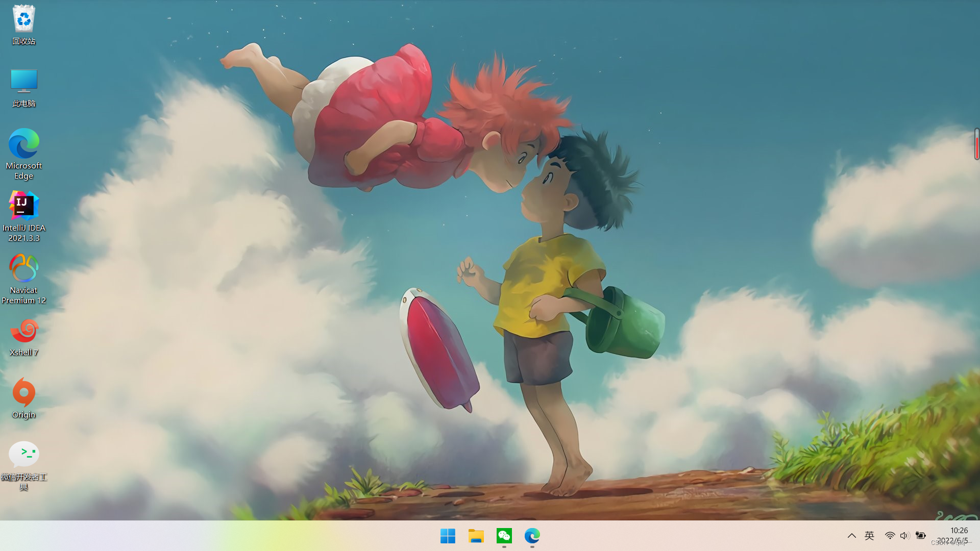Screen dimensions: 980x551
Task: Click an empty area of the taskbar
Action: (x=204, y=536)
